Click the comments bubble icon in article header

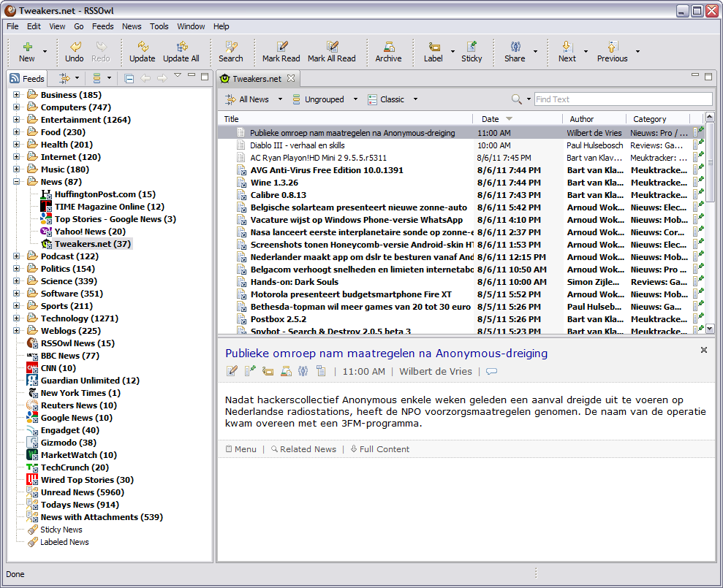coord(491,371)
